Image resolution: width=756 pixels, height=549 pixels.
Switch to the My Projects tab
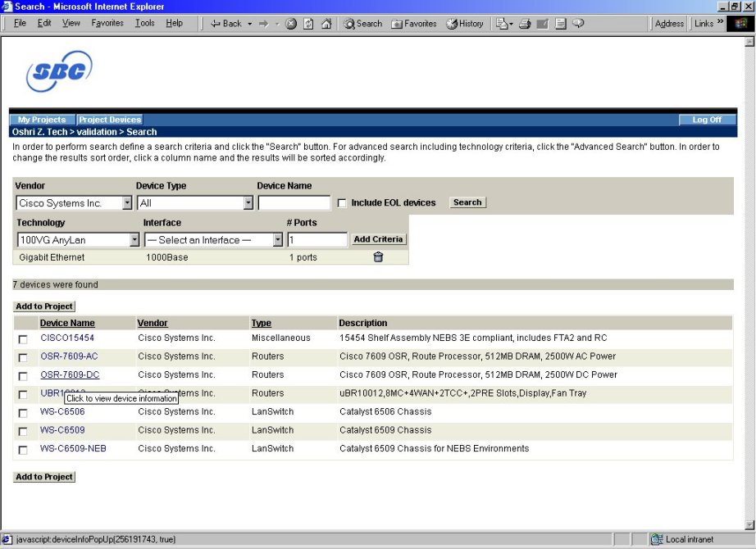(42, 120)
